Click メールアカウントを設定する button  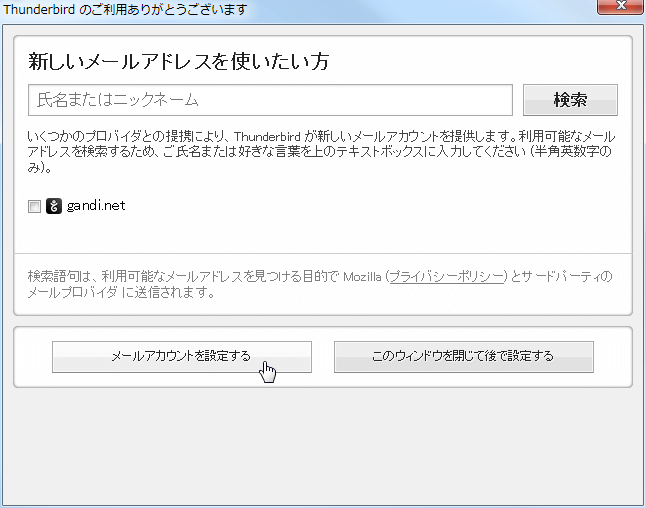click(182, 357)
